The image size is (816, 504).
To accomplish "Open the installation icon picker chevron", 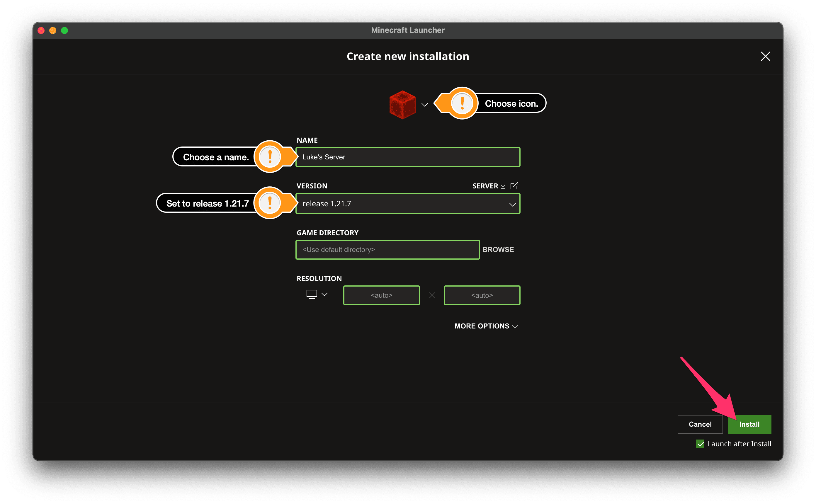I will pyautogui.click(x=425, y=104).
